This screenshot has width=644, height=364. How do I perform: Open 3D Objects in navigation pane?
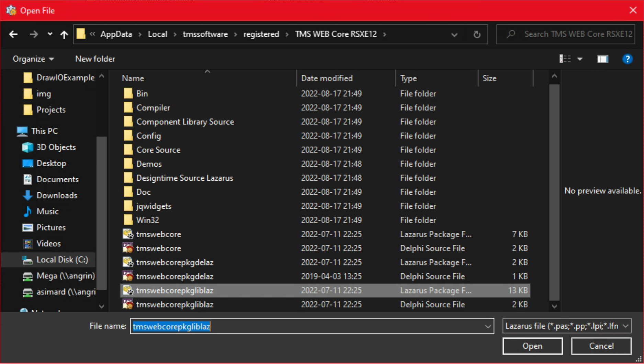[49, 147]
